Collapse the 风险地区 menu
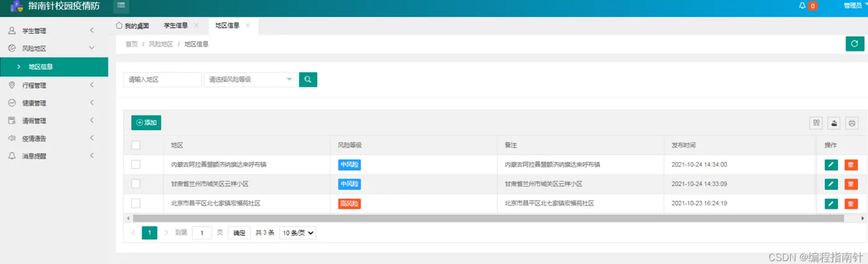This screenshot has width=868, height=264. point(91,48)
